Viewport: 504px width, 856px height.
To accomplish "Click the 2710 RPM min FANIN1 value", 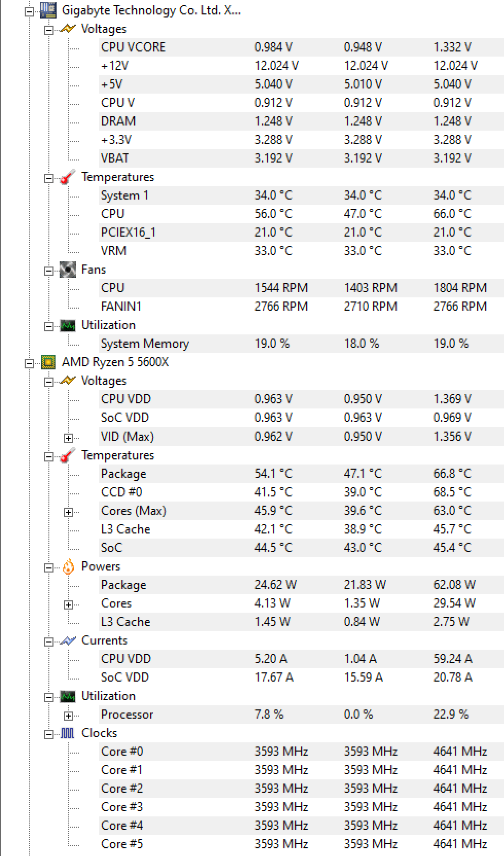I will point(370,307).
